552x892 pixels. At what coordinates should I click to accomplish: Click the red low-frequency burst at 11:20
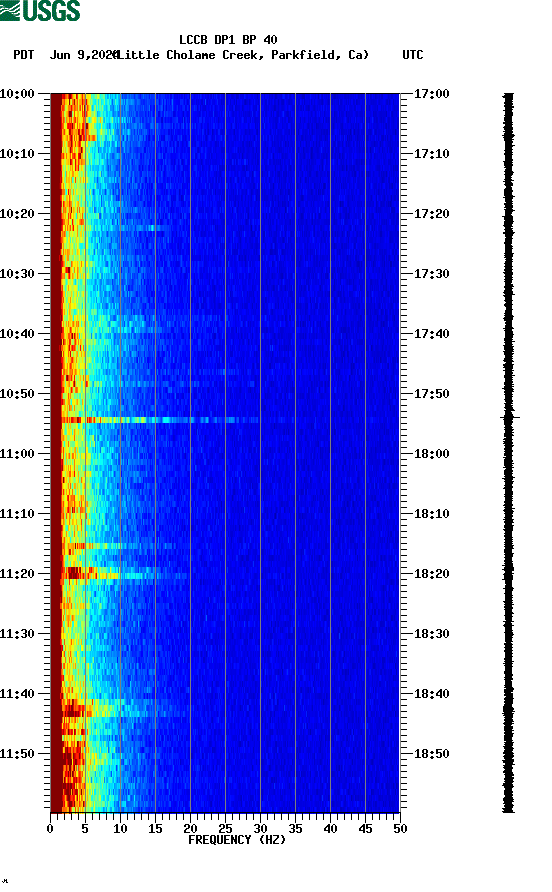(74, 572)
